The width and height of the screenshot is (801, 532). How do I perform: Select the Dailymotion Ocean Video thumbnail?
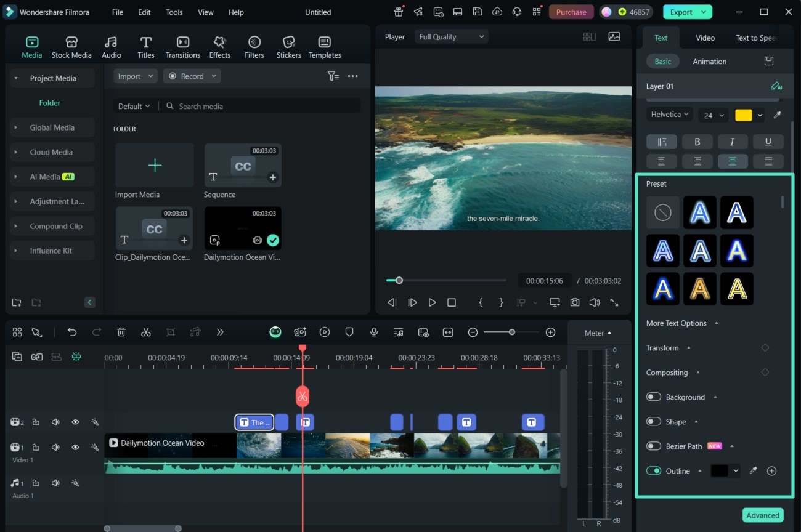[243, 228]
